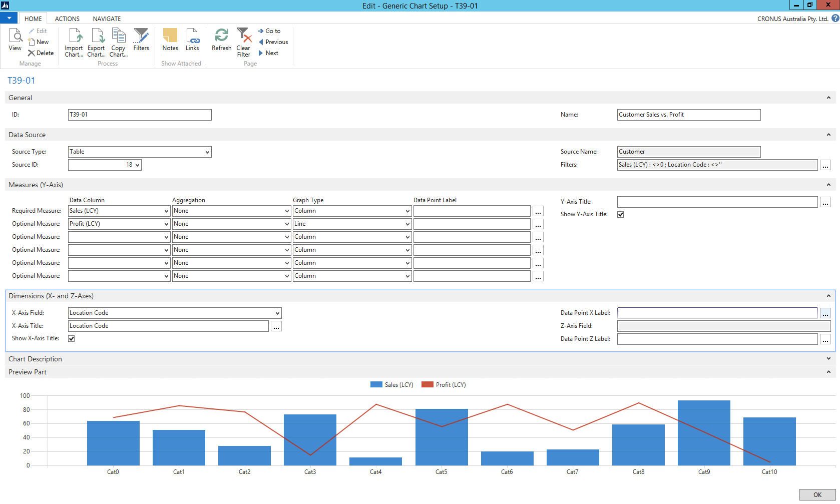This screenshot has height=504, width=840.
Task: Click the Edit action in ribbon
Action: [38, 31]
